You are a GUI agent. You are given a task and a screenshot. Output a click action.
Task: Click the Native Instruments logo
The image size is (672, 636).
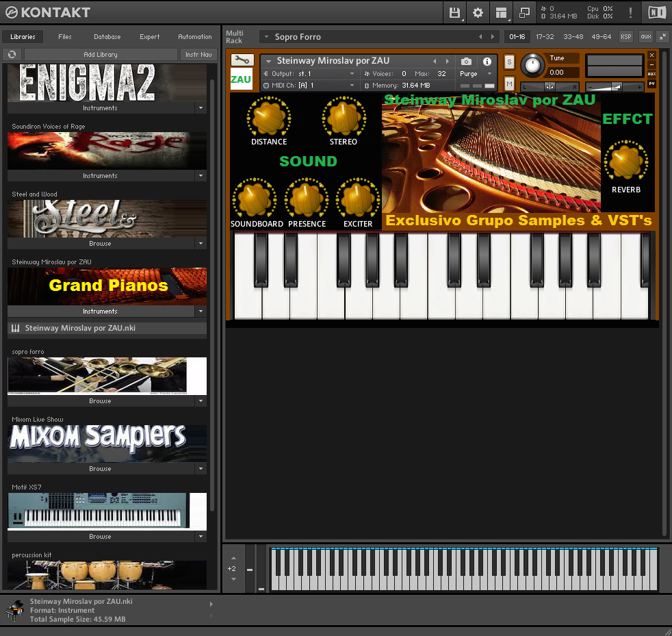point(656,12)
